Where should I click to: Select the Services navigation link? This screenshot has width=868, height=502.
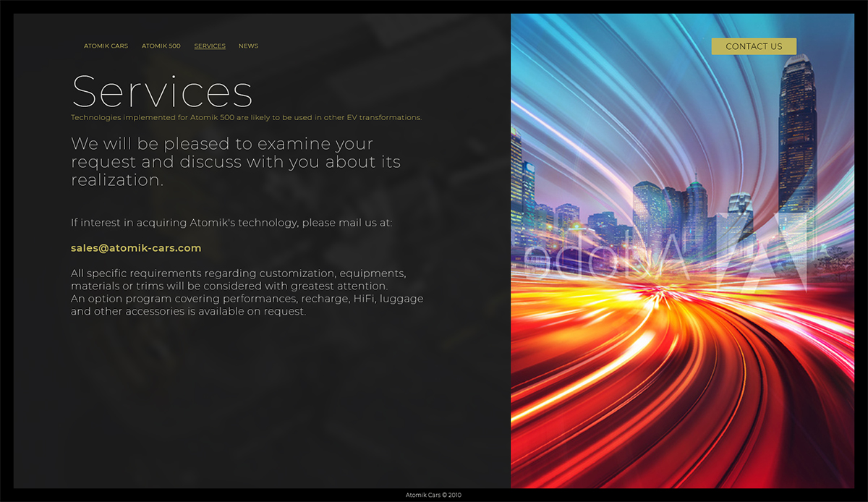[210, 46]
